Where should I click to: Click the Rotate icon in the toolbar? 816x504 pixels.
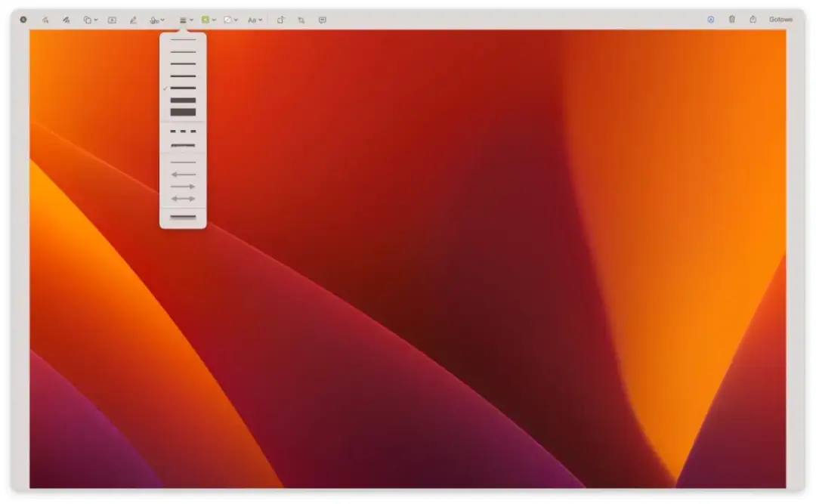(282, 19)
